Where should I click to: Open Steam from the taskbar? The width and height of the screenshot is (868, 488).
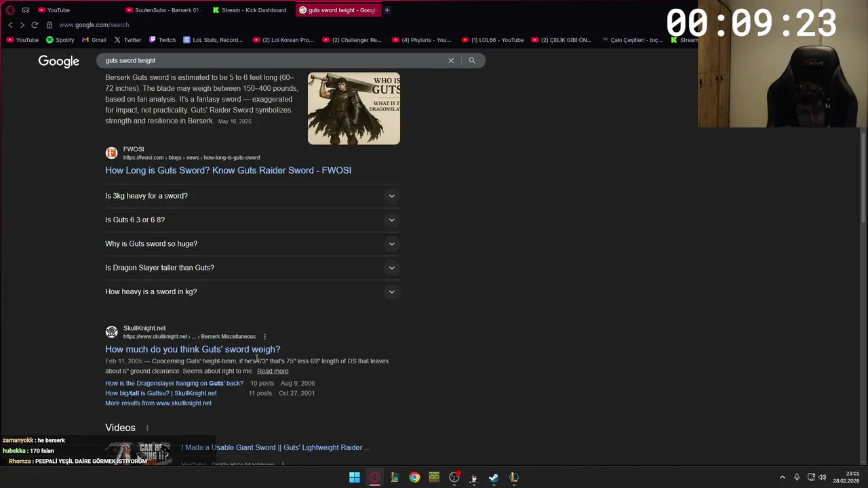coord(494,478)
